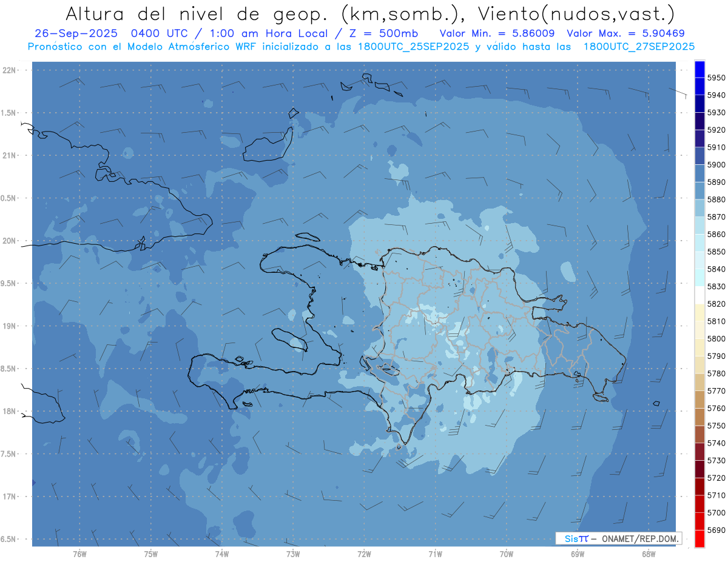
Task: Click the valid-until time '1800UTC_27SEP2025'
Action: tap(639, 46)
